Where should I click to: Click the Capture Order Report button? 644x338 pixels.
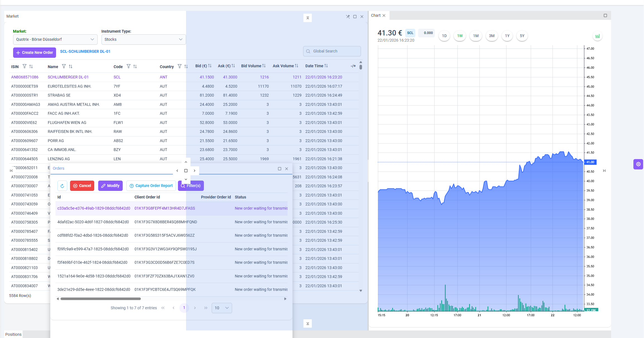151,186
